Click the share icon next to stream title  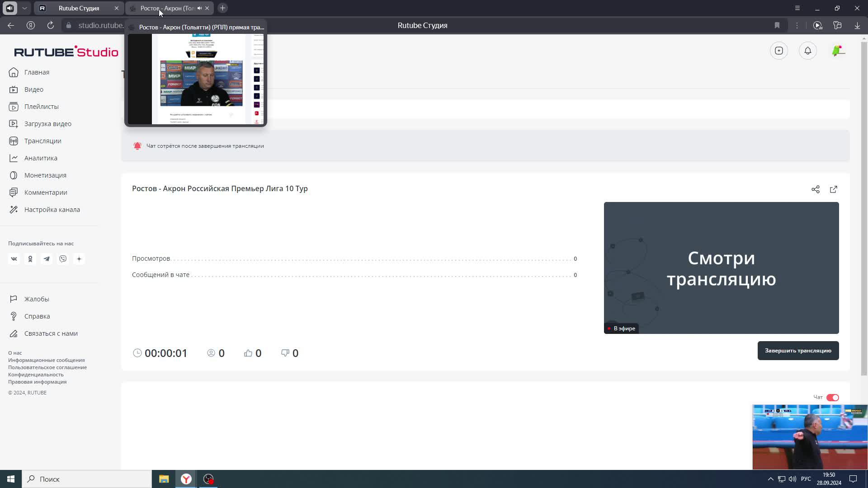(817, 189)
